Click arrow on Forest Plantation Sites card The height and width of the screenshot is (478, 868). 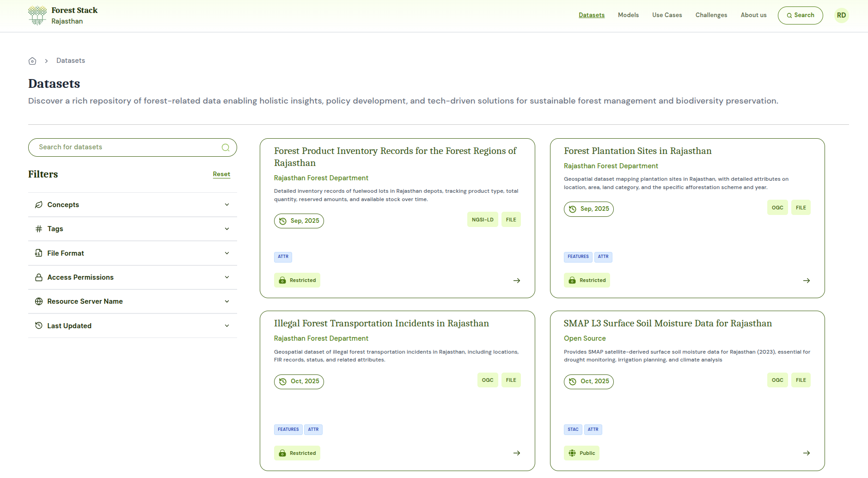click(807, 281)
